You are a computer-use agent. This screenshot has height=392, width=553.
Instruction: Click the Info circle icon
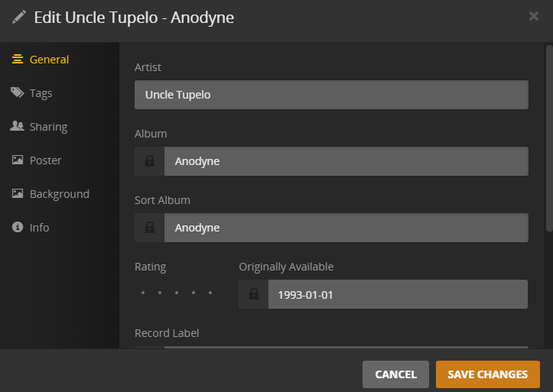point(17,228)
